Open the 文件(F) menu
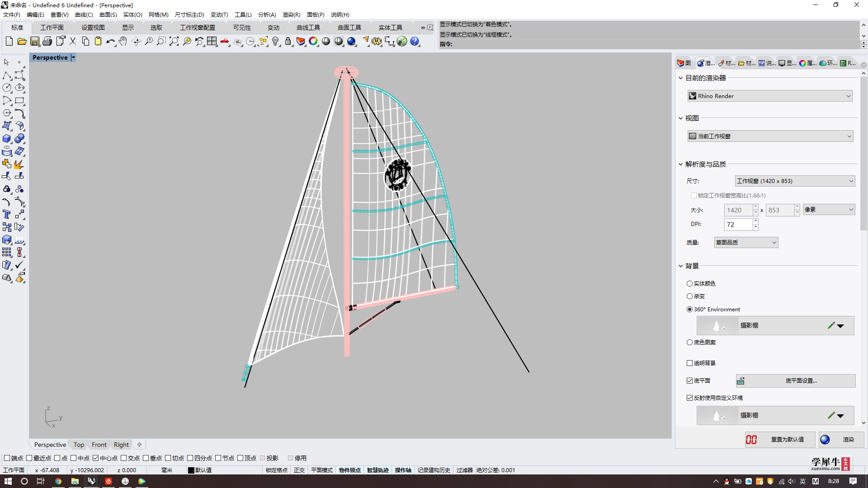 click(12, 15)
